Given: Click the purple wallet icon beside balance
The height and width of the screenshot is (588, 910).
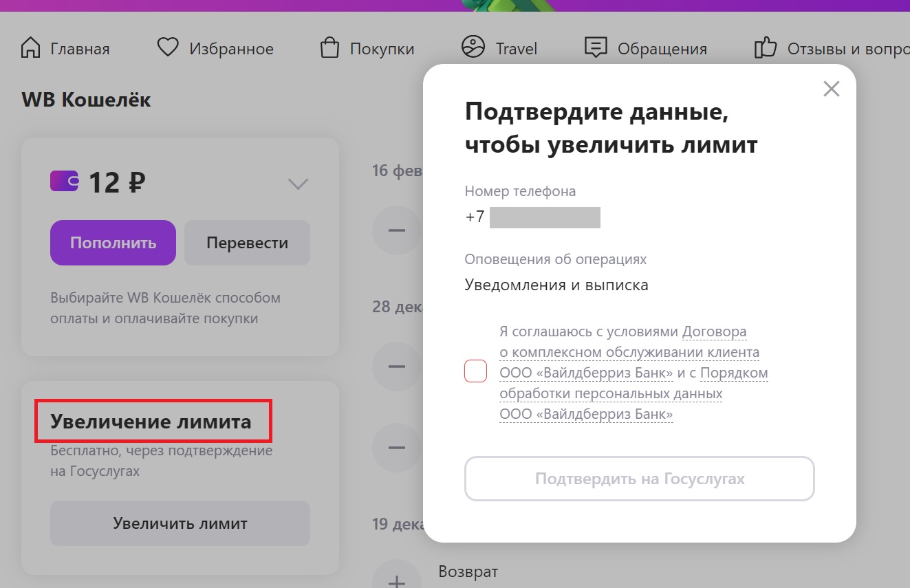Looking at the screenshot, I should (x=64, y=182).
